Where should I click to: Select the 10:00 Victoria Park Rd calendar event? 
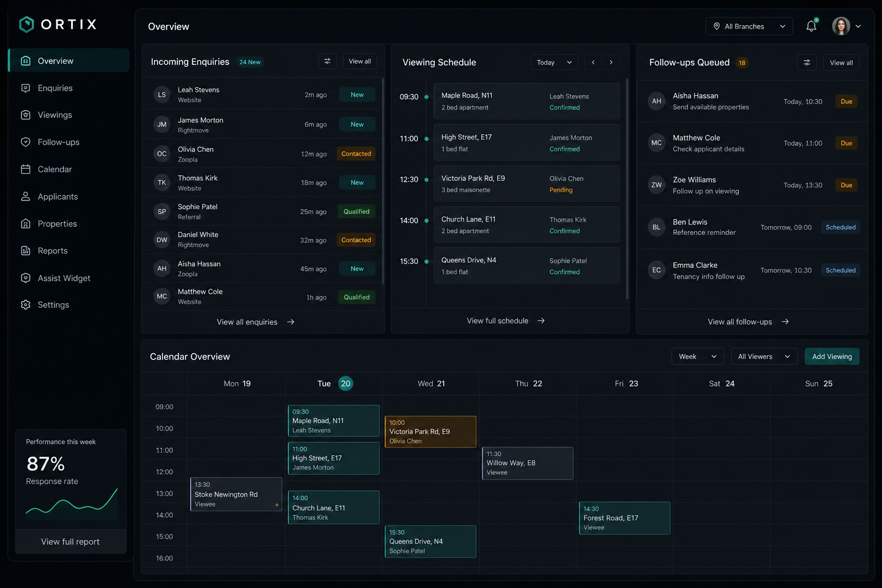[x=430, y=432]
